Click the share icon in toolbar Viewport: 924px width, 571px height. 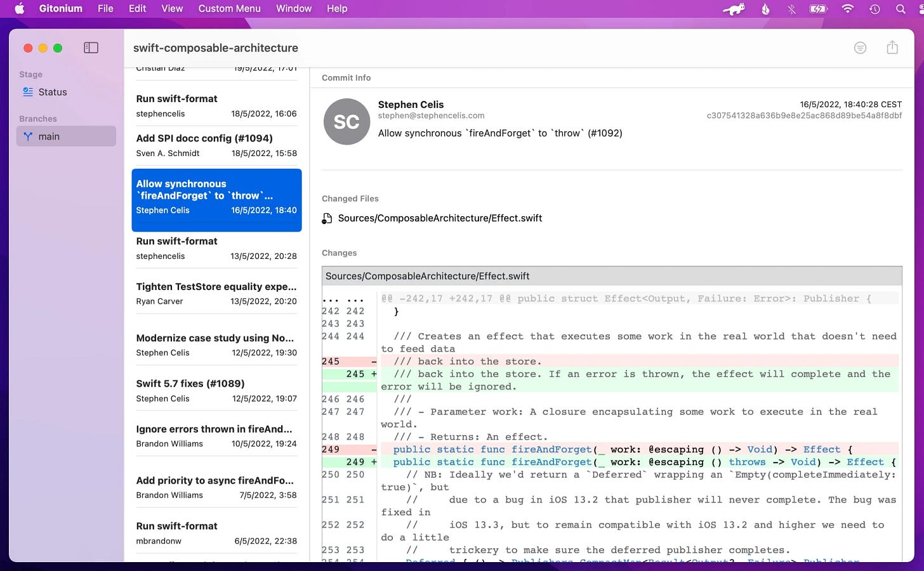892,48
